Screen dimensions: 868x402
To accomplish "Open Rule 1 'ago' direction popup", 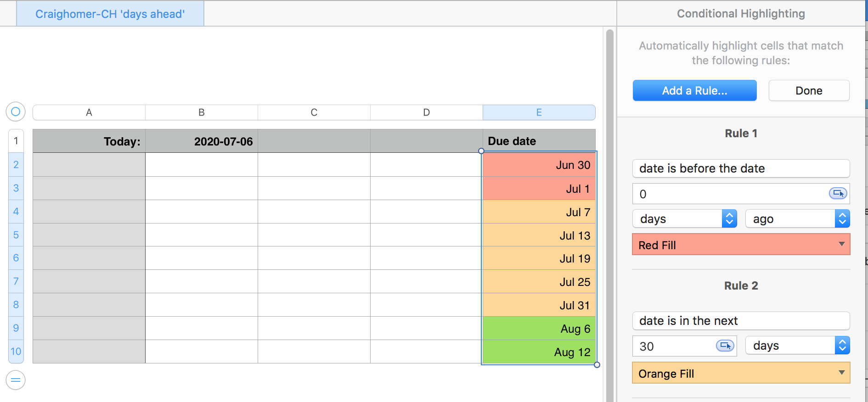I will (797, 219).
